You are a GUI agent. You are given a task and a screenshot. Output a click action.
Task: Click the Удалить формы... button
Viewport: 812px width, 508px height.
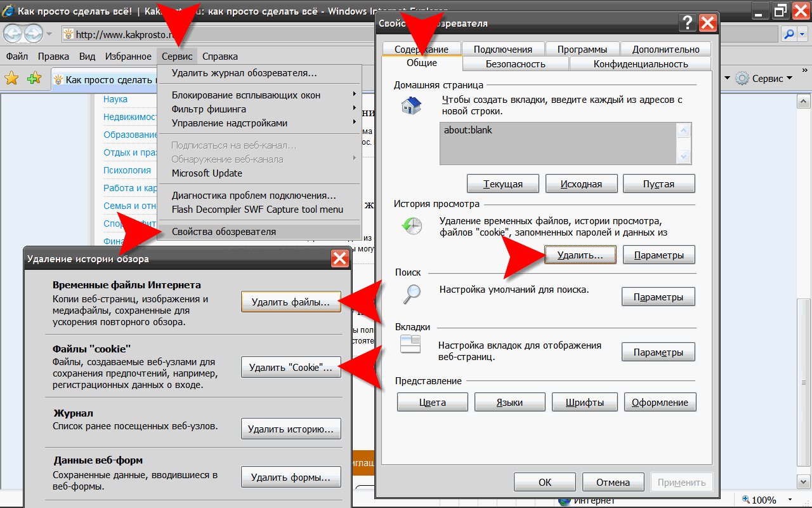coord(291,477)
